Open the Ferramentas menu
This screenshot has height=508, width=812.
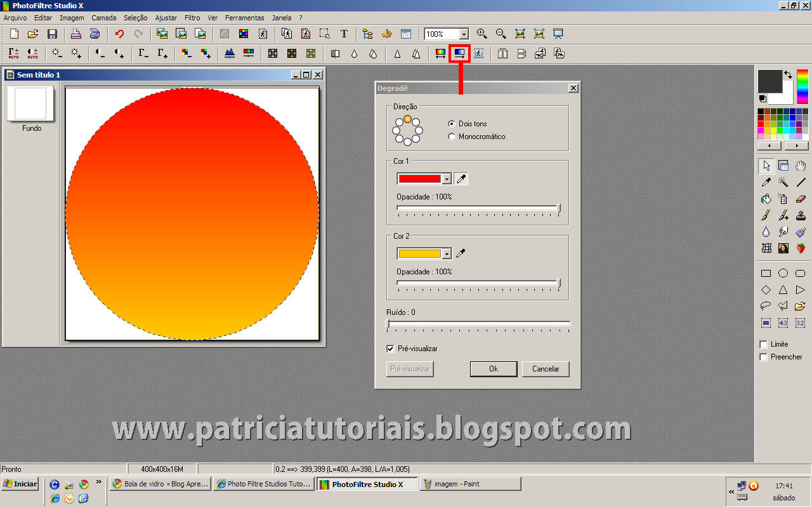click(x=244, y=18)
